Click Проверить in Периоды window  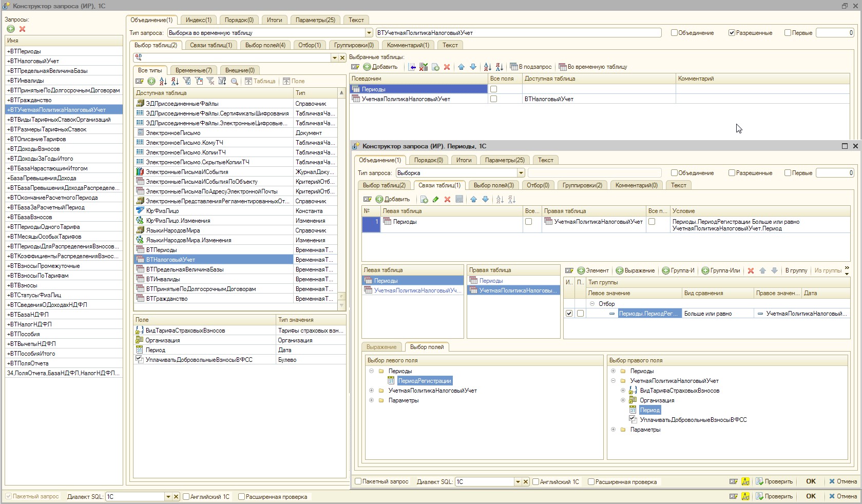tap(774, 481)
